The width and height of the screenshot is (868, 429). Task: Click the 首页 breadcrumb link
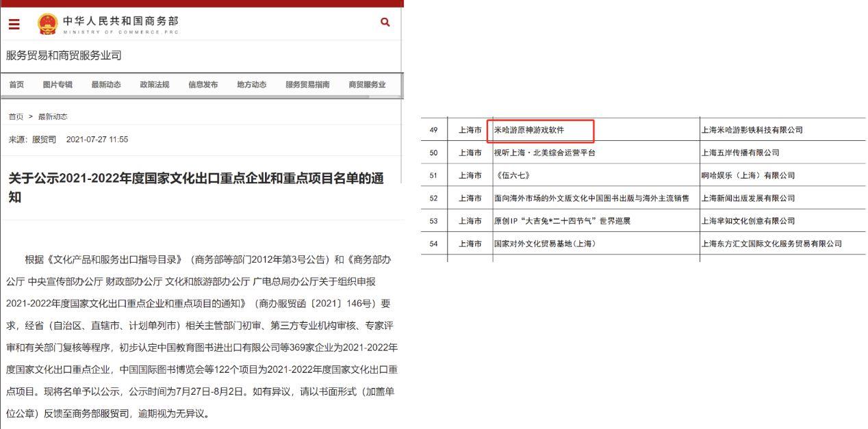point(16,116)
